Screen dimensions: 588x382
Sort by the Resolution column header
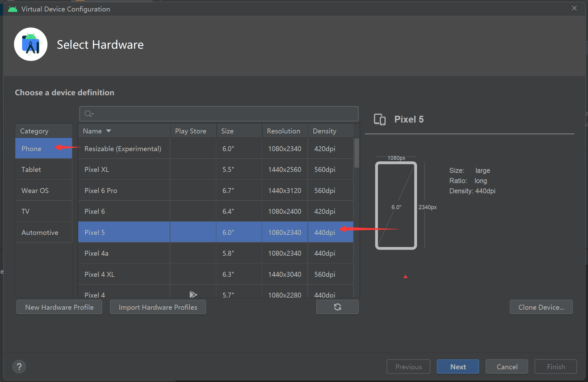coord(285,131)
